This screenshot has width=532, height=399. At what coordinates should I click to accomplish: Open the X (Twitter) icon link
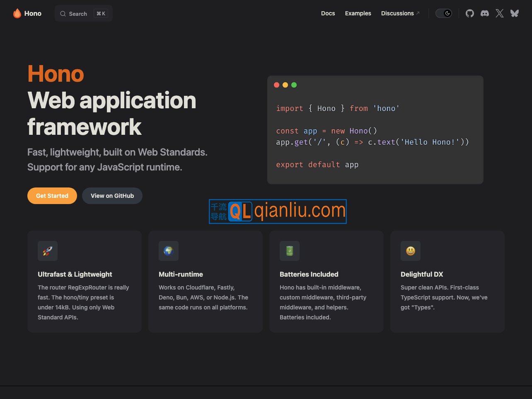[x=499, y=13]
